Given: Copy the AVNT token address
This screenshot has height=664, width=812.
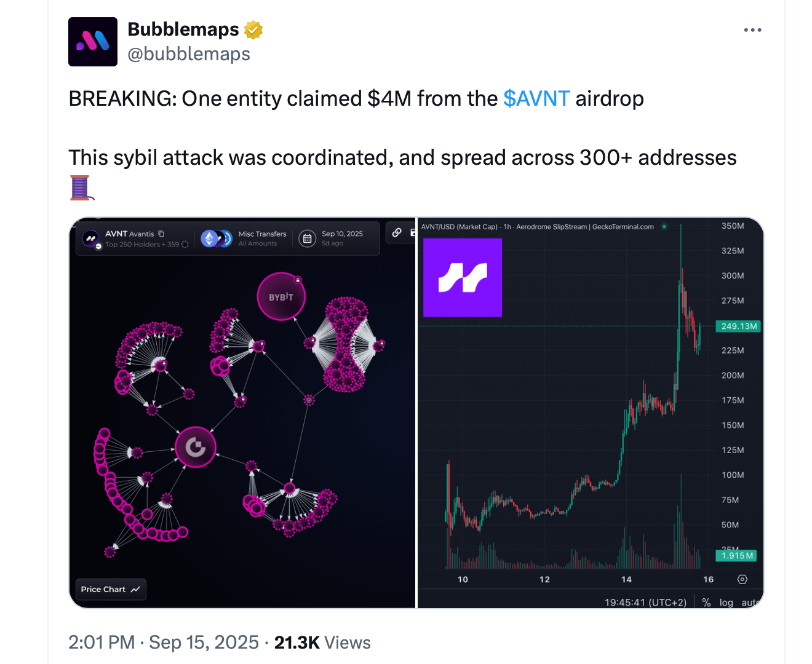Looking at the screenshot, I should pos(162,234).
